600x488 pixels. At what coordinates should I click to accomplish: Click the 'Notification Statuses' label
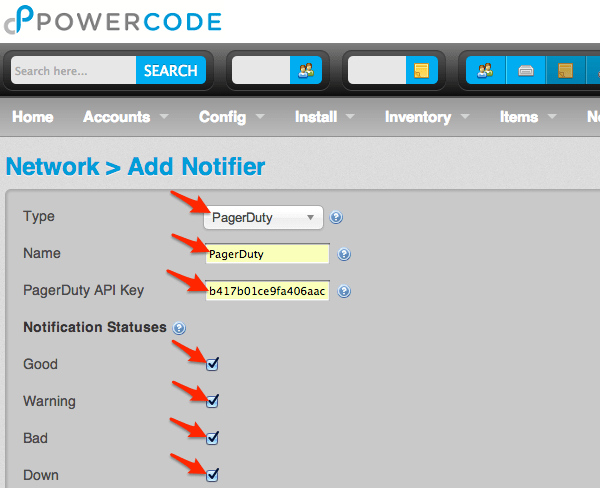pyautogui.click(x=95, y=327)
